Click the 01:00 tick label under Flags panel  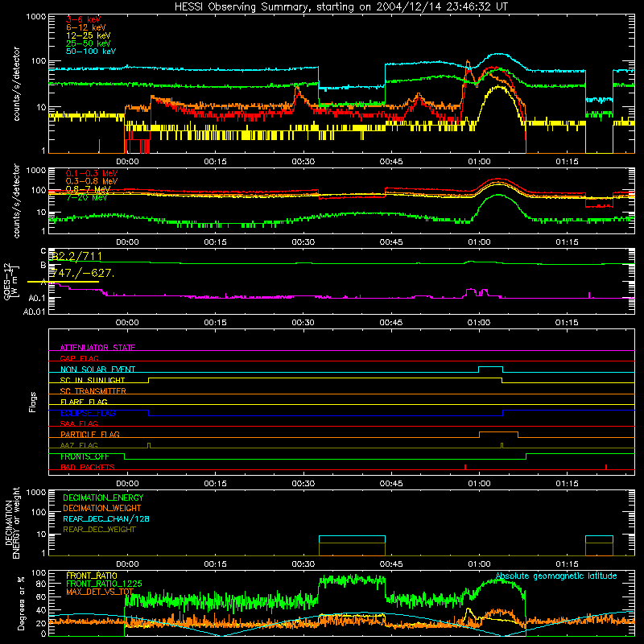(x=479, y=484)
